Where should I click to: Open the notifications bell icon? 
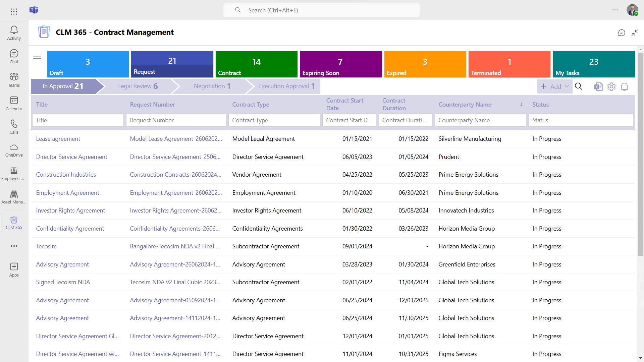(625, 86)
